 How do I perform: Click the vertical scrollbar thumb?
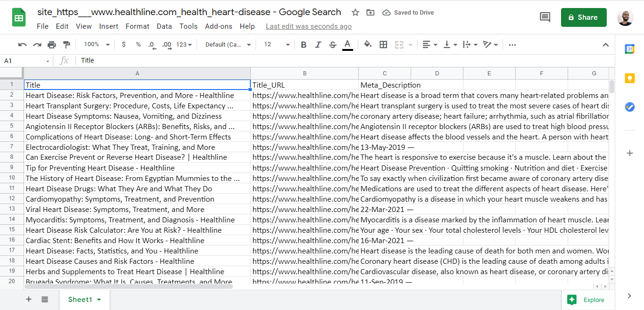[612, 87]
